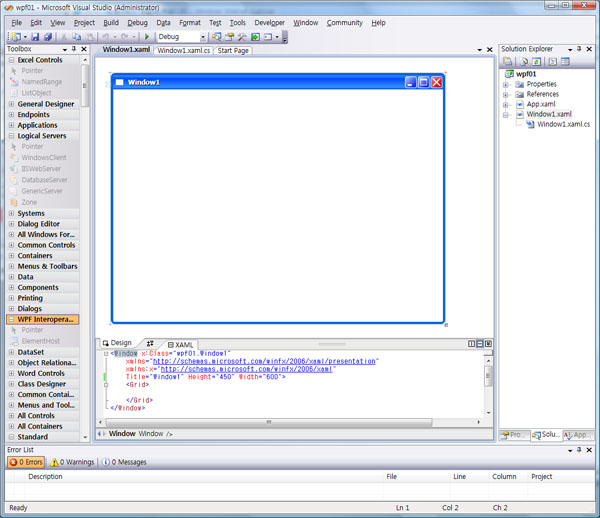Viewport: 600px width, 518px height.
Task: Switch to XAML view tab
Action: tap(181, 344)
